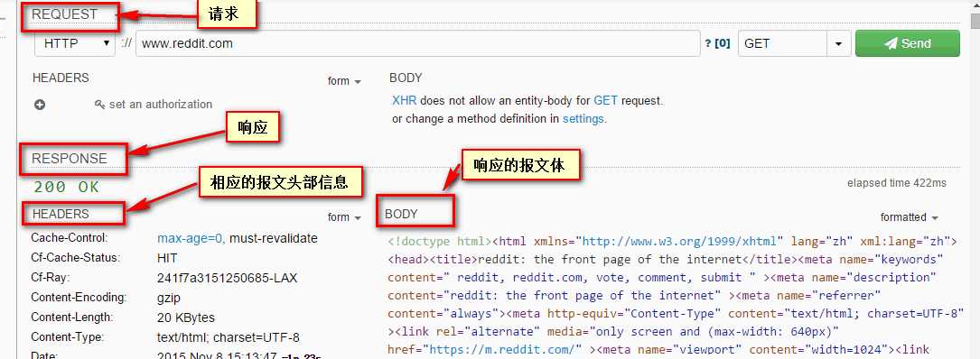Click the Content-Type header name

click(67, 337)
